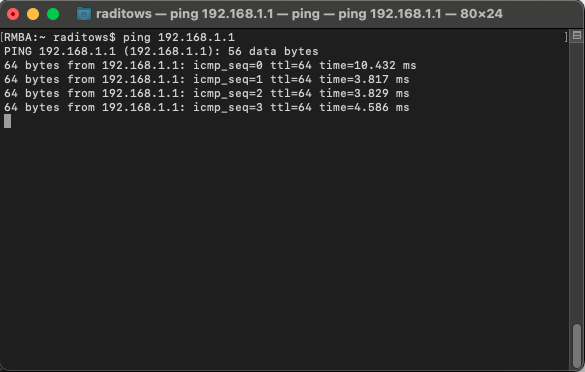The image size is (585, 372).
Task: Click the "80×24" size text in title bar
Action: (481, 14)
